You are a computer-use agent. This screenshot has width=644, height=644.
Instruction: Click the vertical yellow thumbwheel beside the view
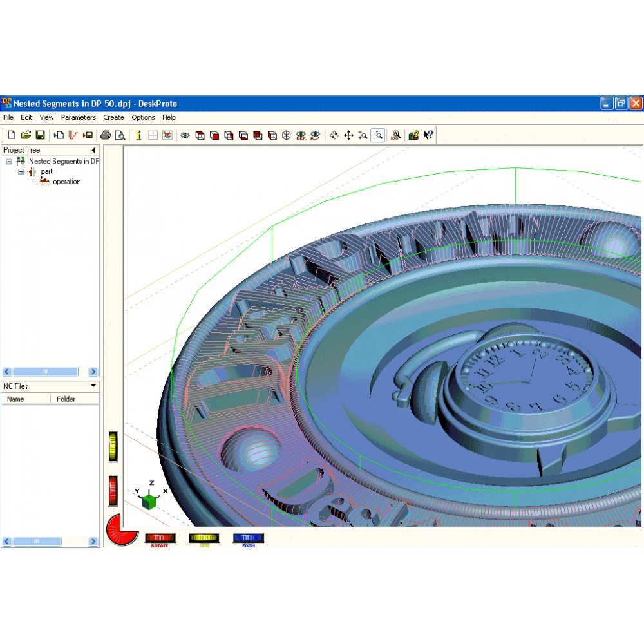click(113, 446)
